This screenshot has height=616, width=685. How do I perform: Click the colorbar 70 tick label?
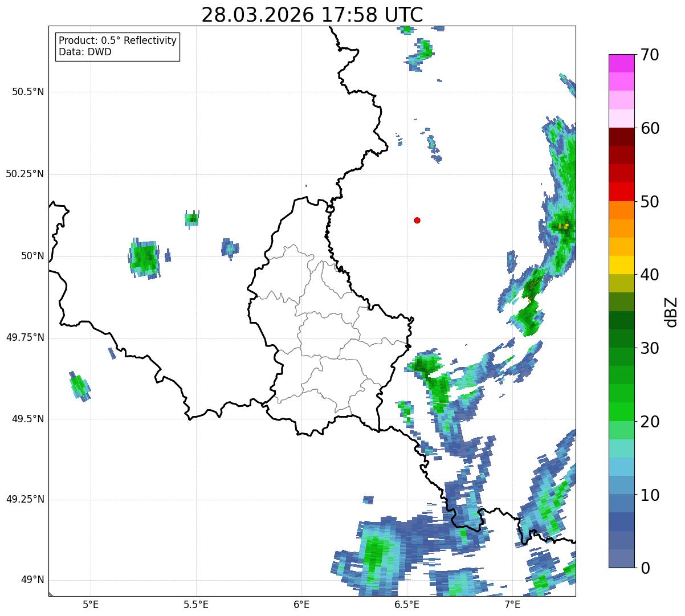tap(650, 55)
